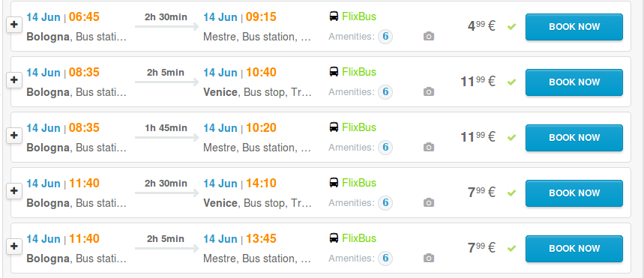
Task: Book the 4.99 € FlixBus trip now
Action: [574, 27]
